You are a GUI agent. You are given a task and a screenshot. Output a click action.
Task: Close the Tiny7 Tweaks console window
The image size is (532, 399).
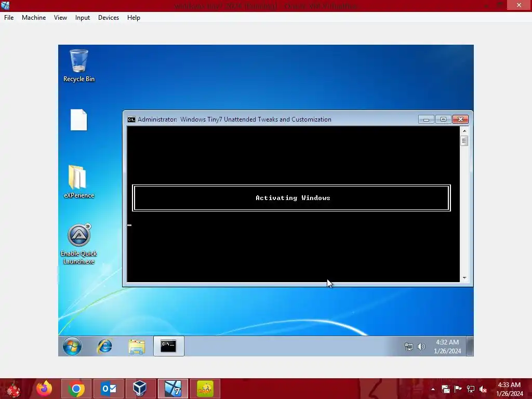(460, 119)
